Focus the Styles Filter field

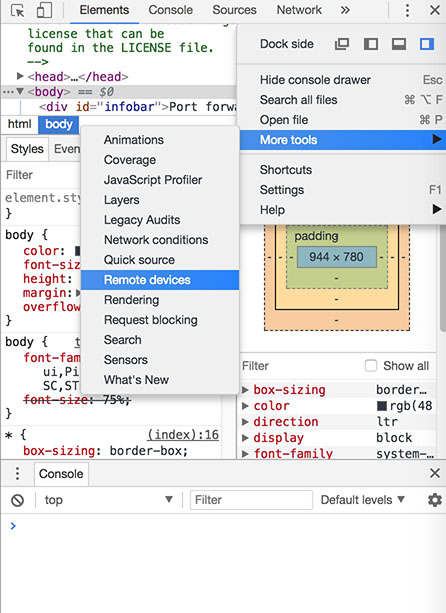(42, 175)
